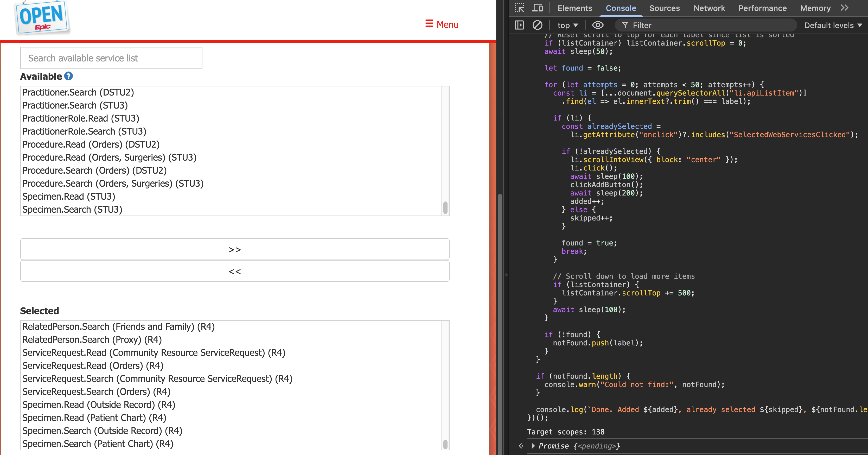Switch to the Console tab
The width and height of the screenshot is (868, 455).
[x=621, y=8]
